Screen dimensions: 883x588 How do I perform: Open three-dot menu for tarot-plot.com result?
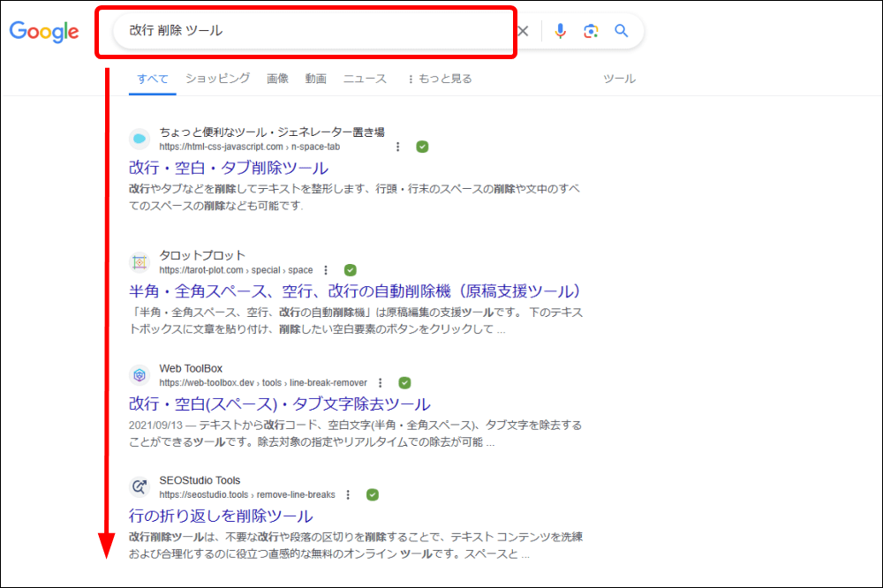click(x=326, y=270)
